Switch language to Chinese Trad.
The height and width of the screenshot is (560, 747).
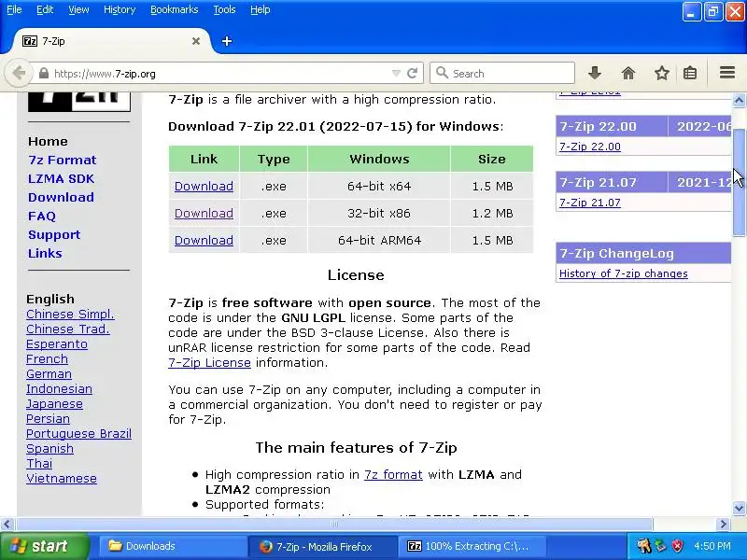(68, 329)
